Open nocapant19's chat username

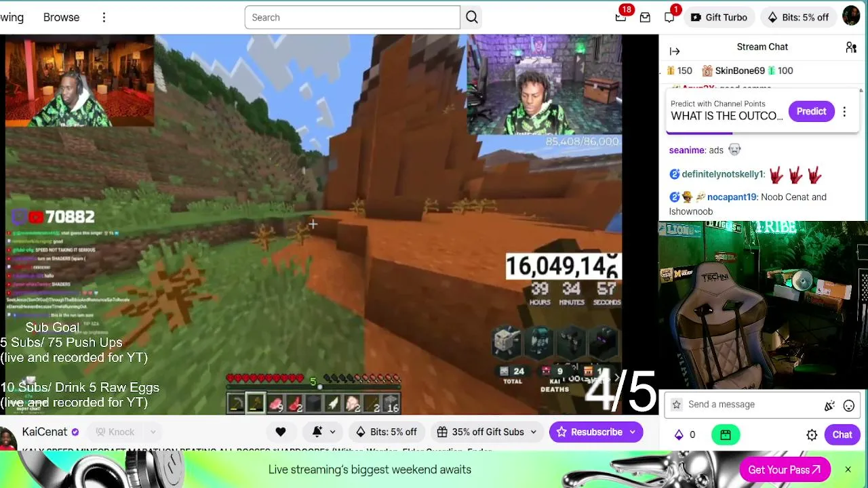(732, 197)
